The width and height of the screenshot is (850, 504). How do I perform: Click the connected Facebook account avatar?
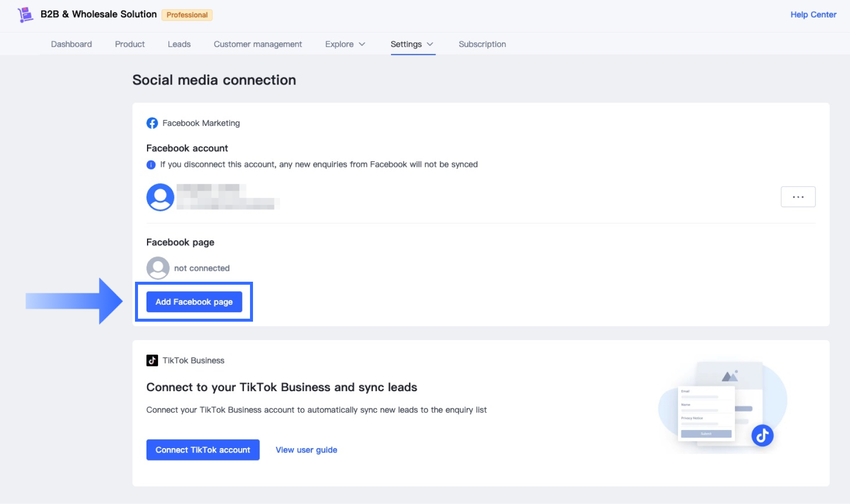point(160,197)
